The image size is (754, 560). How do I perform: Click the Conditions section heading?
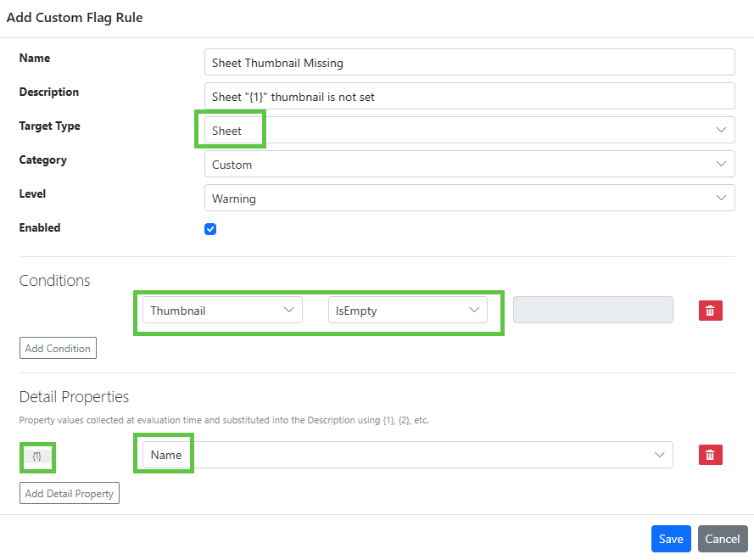point(54,281)
